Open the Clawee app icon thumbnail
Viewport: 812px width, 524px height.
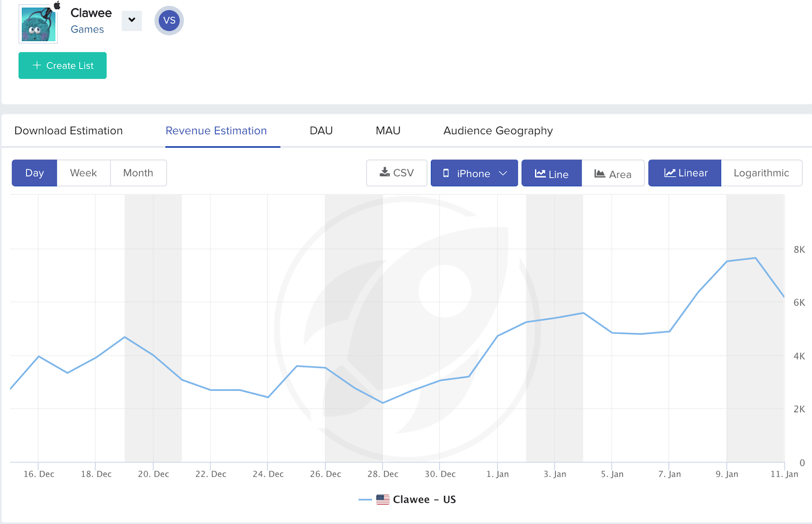(38, 24)
